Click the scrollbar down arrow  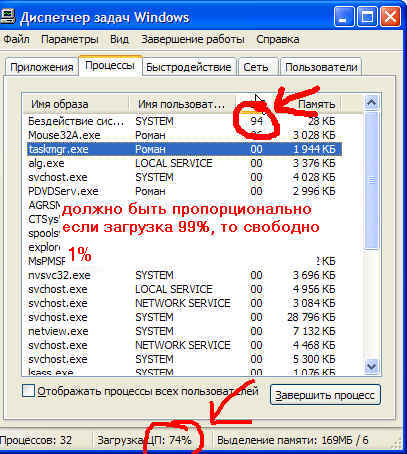371,366
